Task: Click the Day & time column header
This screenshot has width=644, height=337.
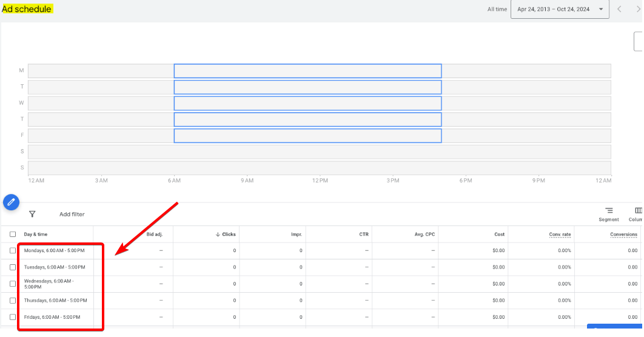Action: tap(36, 234)
